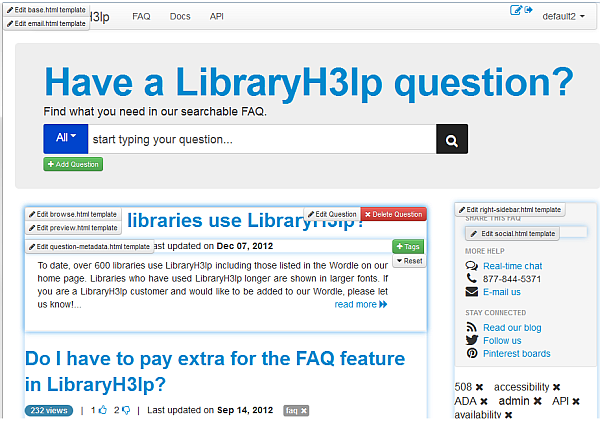The image size is (600, 421).
Task: Open FAQ in the top navigation
Action: click(141, 16)
